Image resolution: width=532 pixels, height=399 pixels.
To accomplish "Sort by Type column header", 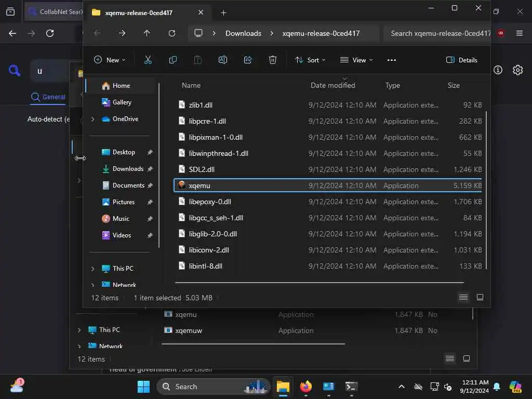I will click(x=392, y=86).
